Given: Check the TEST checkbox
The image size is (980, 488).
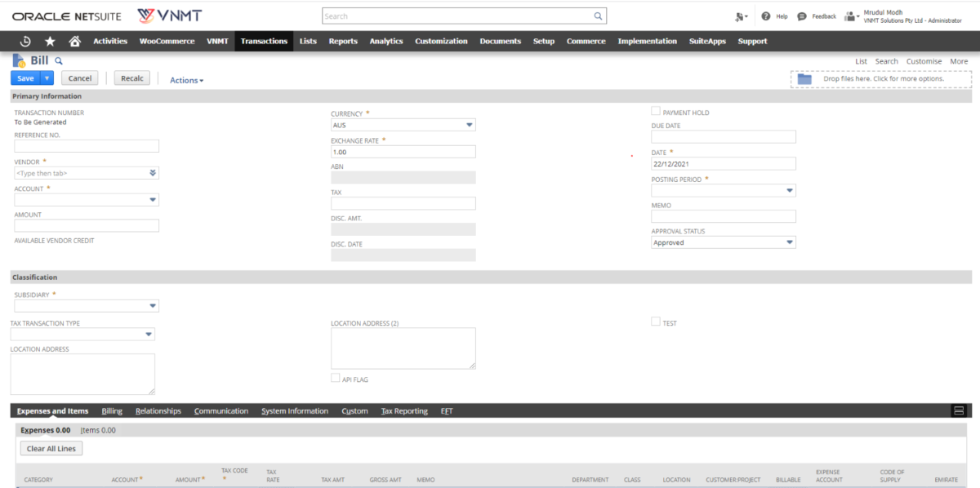Looking at the screenshot, I should click(655, 322).
